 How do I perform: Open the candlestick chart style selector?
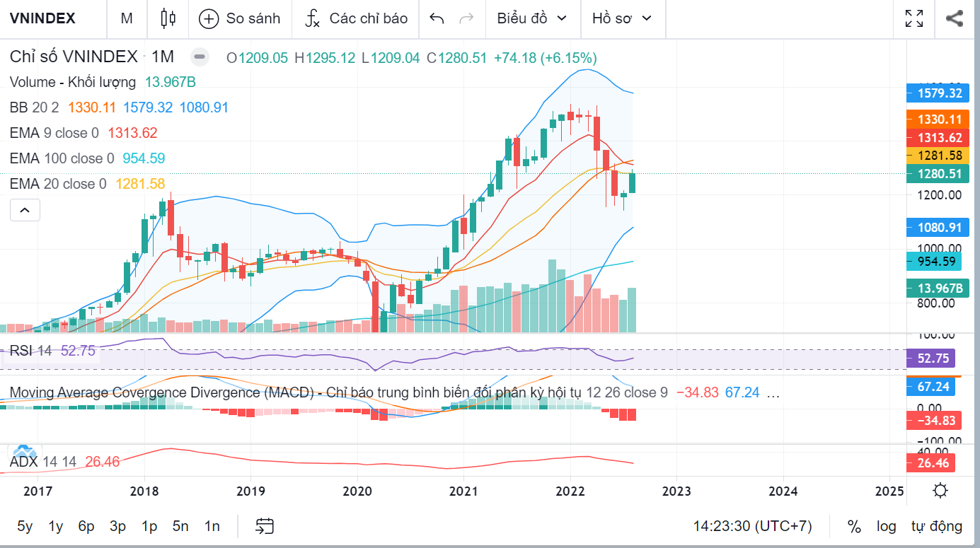click(x=168, y=18)
